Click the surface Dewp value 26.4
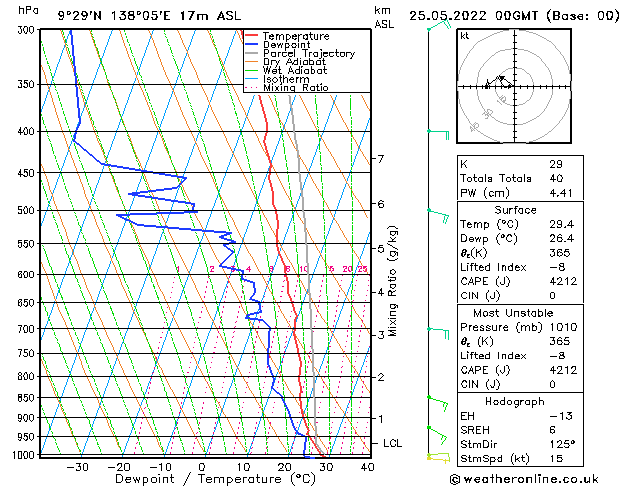629x486 pixels. tap(562, 239)
